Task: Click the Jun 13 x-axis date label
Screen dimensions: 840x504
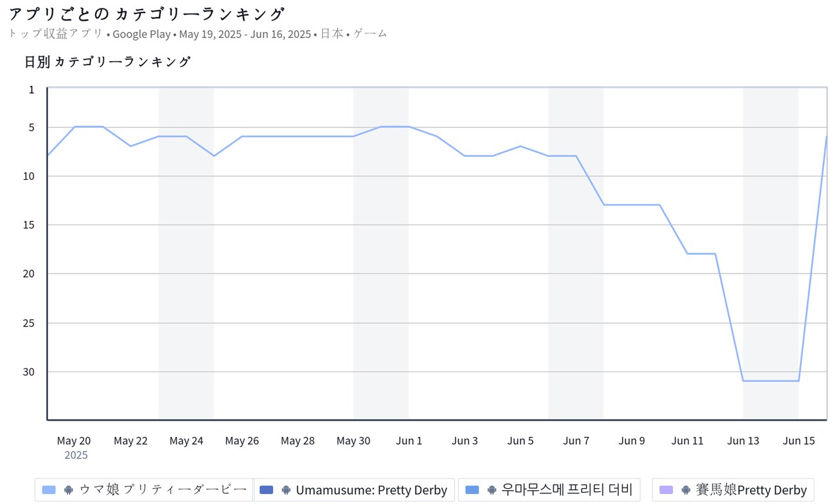Action: click(x=743, y=441)
